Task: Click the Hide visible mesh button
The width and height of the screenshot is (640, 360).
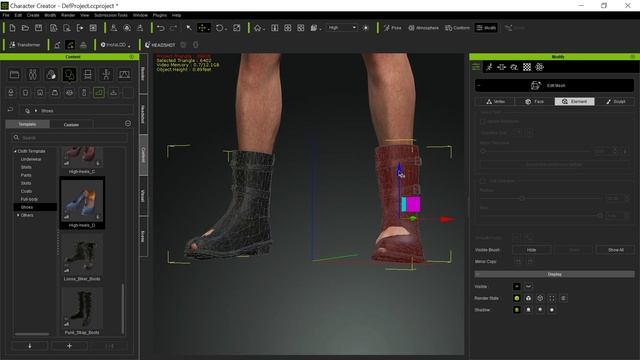Action: point(531,249)
